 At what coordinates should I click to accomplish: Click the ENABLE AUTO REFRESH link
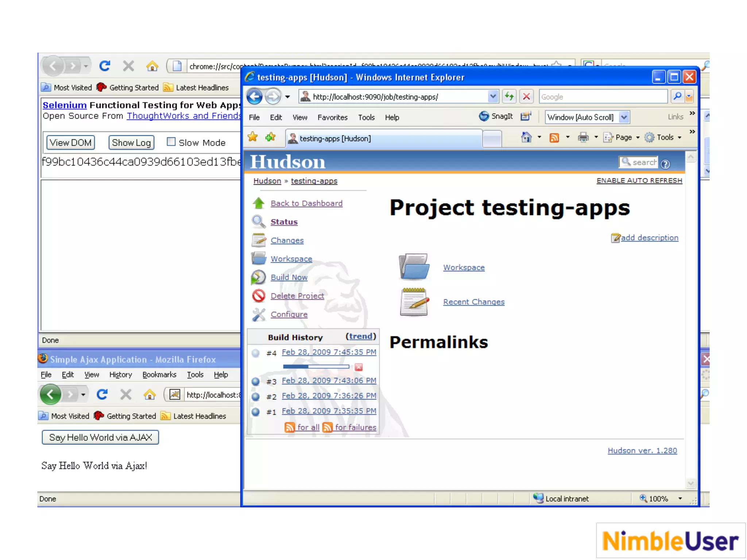[639, 180]
